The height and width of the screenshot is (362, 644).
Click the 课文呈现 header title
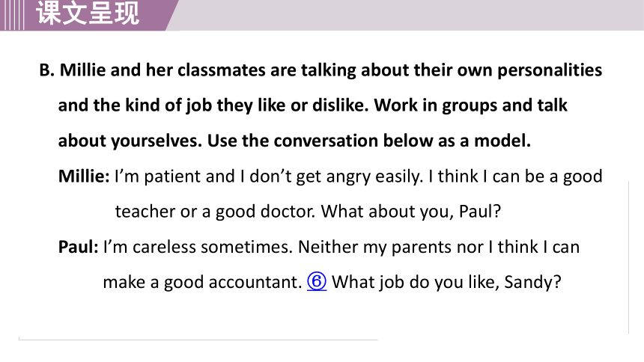tap(88, 13)
